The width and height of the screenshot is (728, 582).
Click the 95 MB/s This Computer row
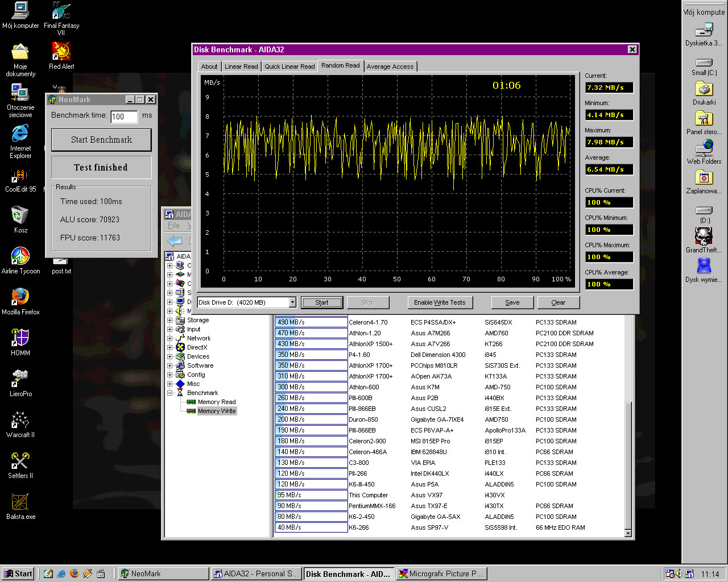[449, 495]
